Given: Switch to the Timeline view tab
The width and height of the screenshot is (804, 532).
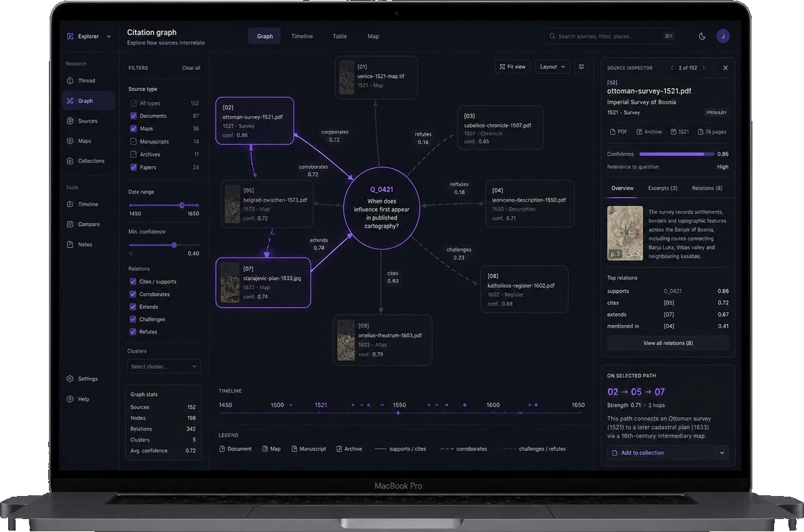Looking at the screenshot, I should point(302,37).
